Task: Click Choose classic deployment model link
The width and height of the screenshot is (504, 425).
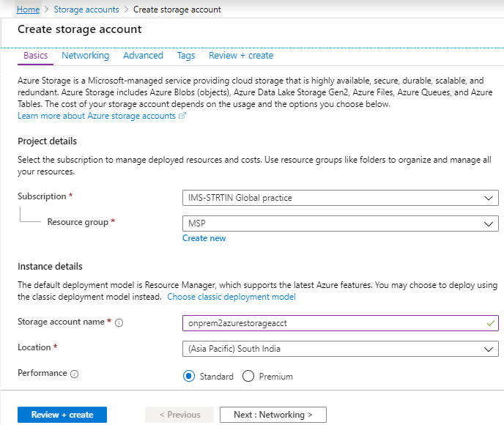Action: [231, 297]
